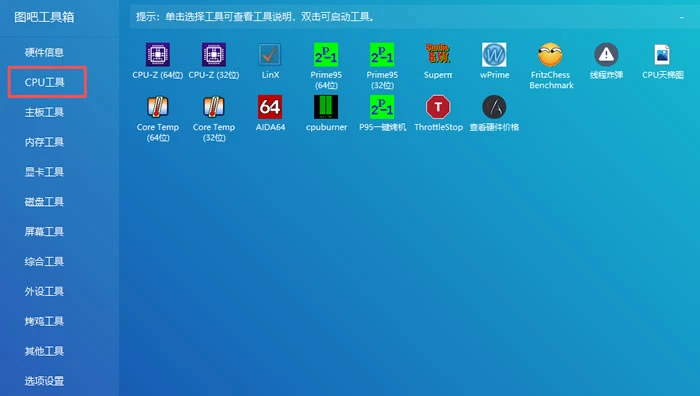Select the Superπ benchmark icon

point(438,54)
